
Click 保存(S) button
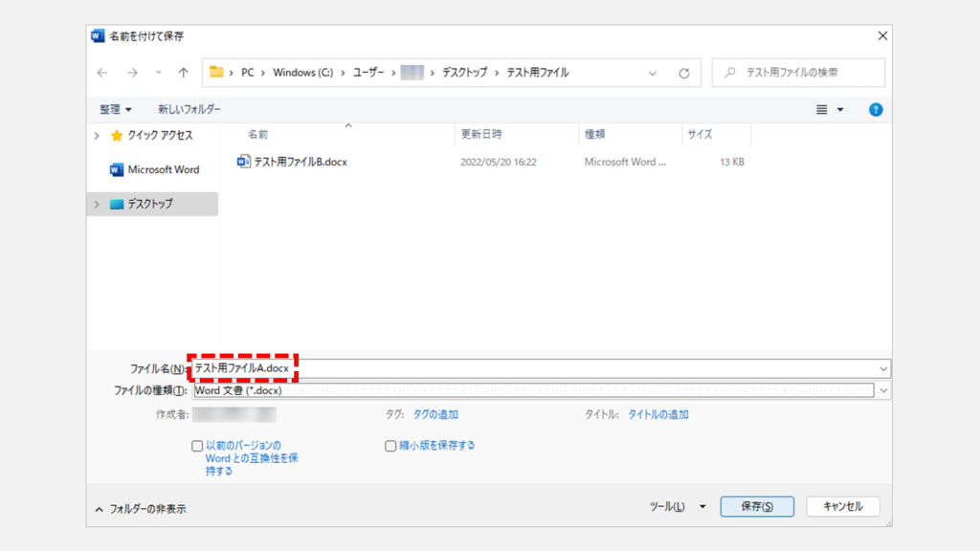click(x=757, y=507)
